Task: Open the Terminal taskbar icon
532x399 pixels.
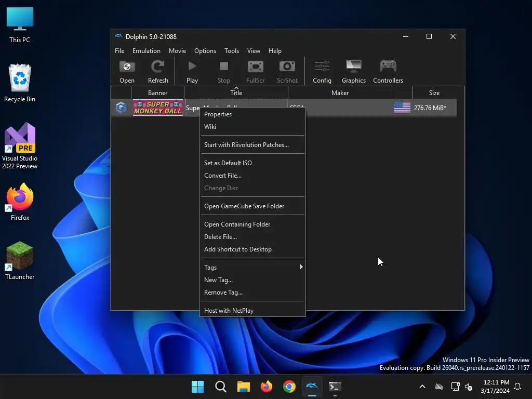Action: click(x=335, y=387)
